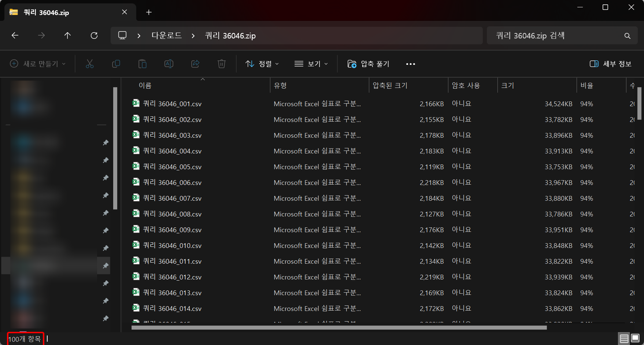Click size value 34,524KB
This screenshot has height=345, width=644.
pos(558,104)
